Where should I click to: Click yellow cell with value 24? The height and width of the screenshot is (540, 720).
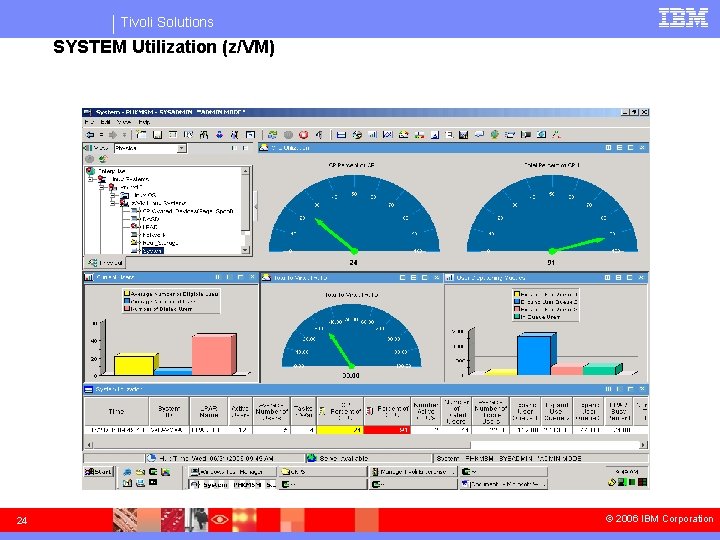(x=340, y=430)
